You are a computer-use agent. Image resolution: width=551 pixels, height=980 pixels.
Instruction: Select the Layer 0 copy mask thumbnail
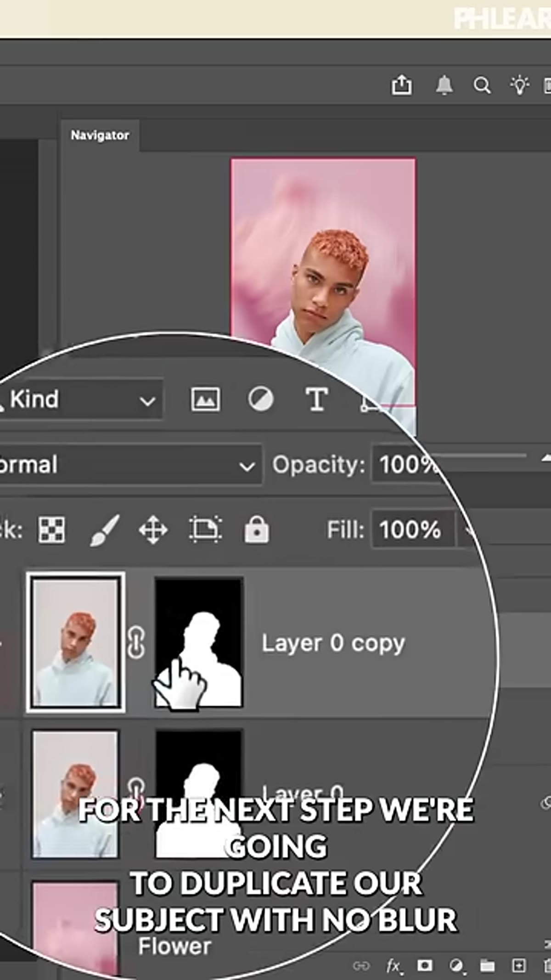coord(198,642)
